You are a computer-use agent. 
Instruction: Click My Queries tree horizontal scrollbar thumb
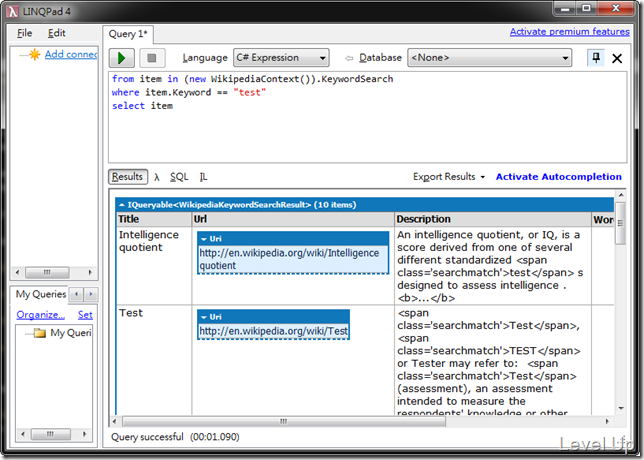[50, 434]
